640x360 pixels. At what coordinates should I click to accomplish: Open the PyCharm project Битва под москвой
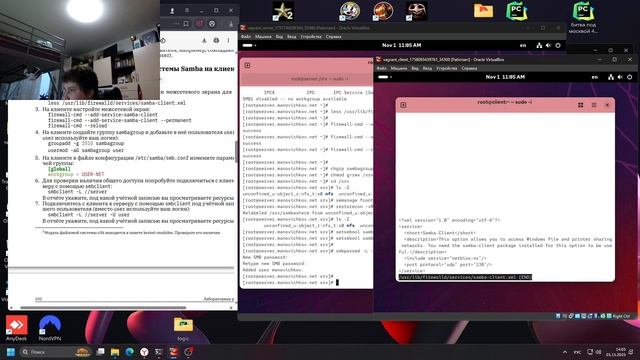pos(583,17)
